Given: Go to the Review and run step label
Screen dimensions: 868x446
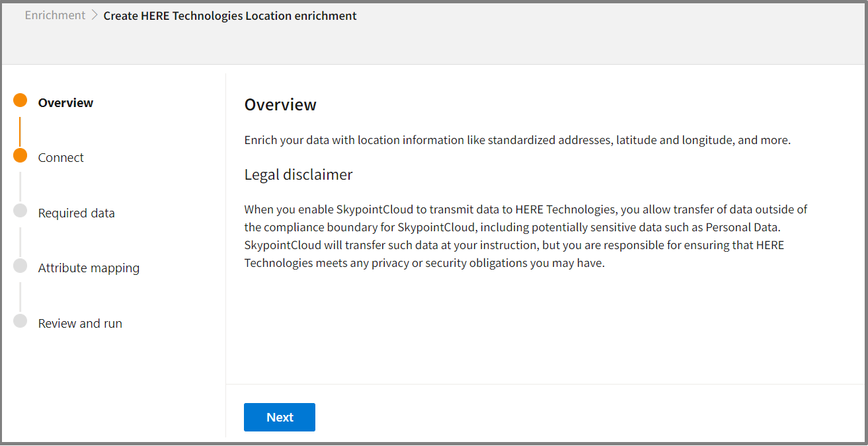Looking at the screenshot, I should [x=80, y=324].
